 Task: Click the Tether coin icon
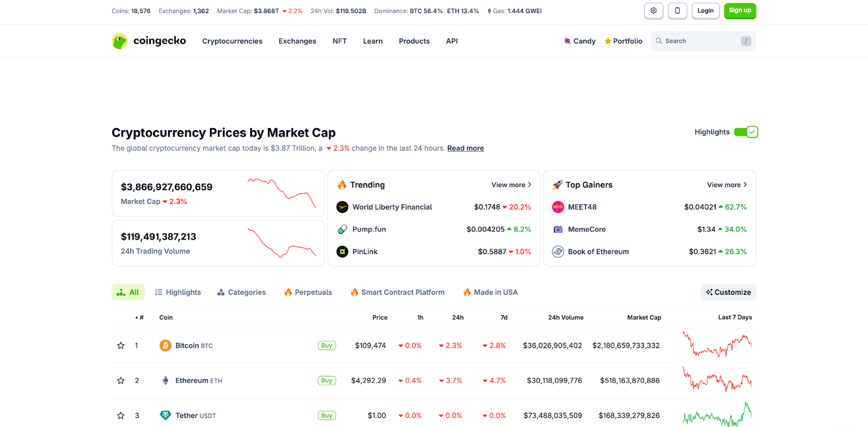coord(165,416)
